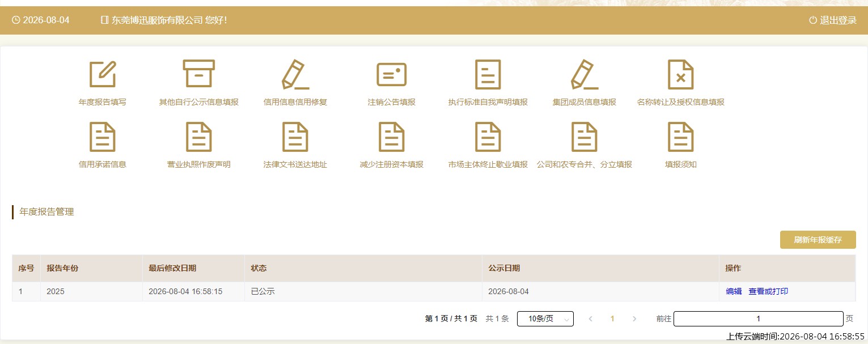This screenshot has width=868, height=344.
Task: Select page number 1 in pagination
Action: tap(612, 319)
